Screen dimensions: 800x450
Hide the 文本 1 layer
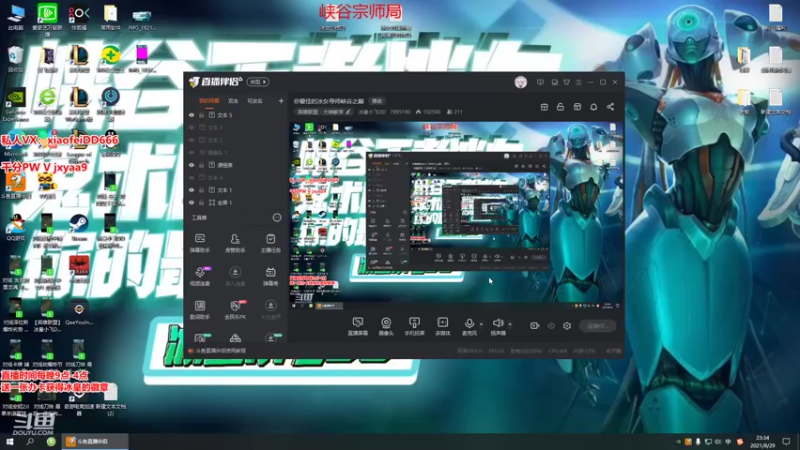[x=192, y=190]
